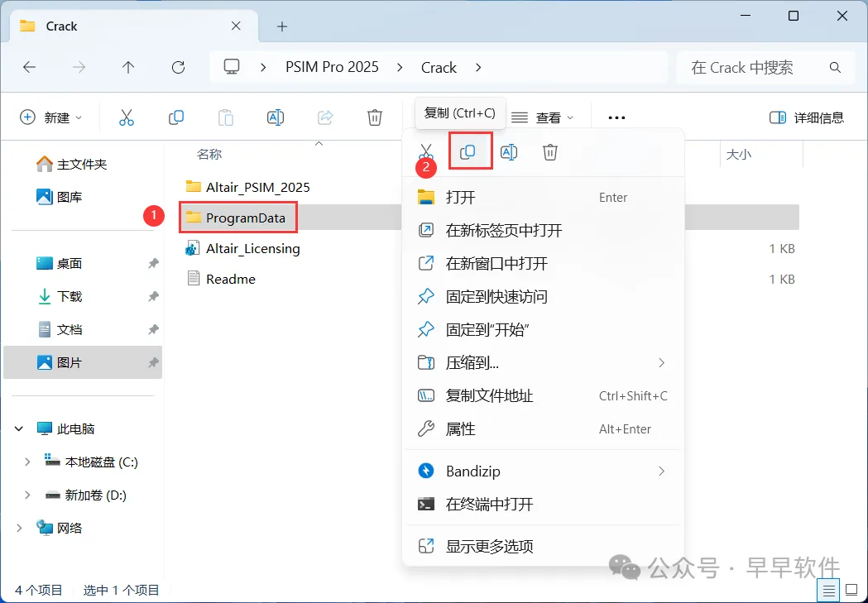Viewport: 868px width, 603px height.
Task: Expand the 压缩到... submenu arrow
Action: 661,363
